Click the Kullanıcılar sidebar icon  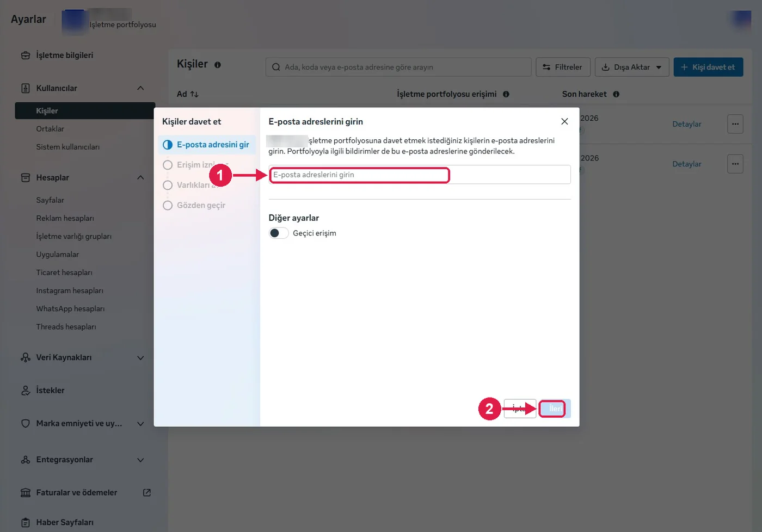[26, 88]
